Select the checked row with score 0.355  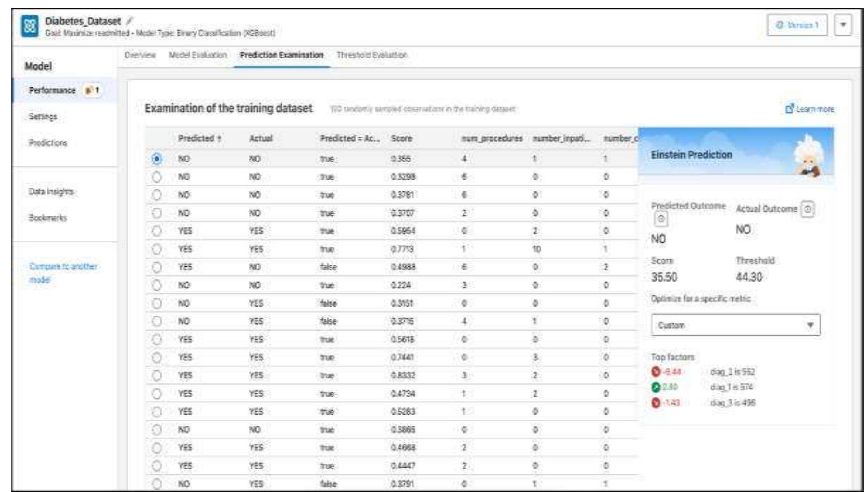pos(157,159)
